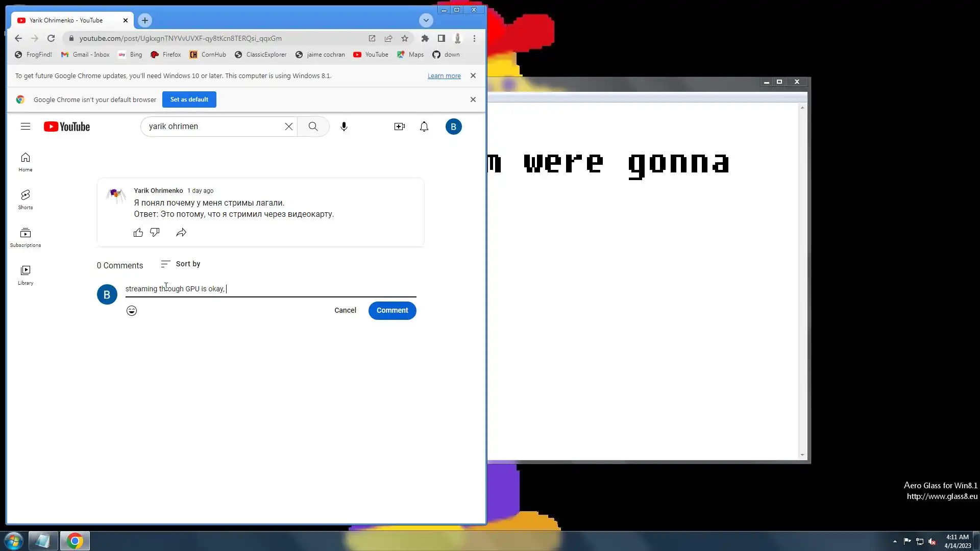Open the Chrome tab search dropdown
Screen dimensions: 980x551
coord(426,20)
